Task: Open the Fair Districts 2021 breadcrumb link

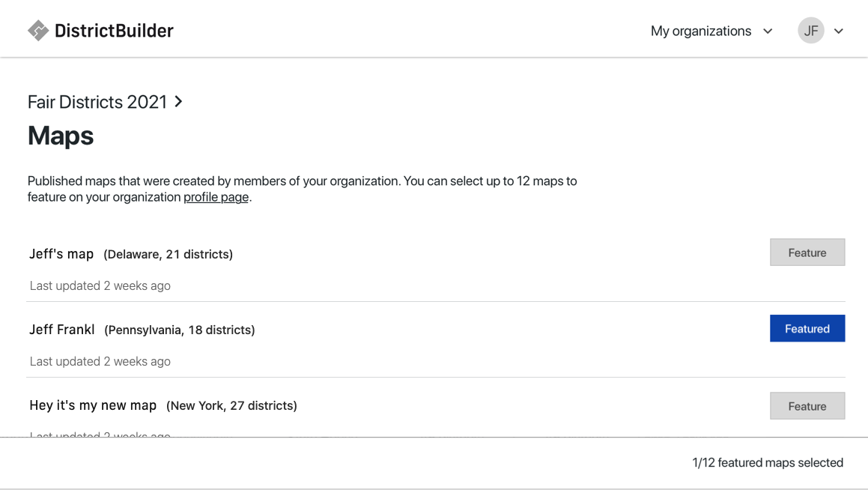Action: pyautogui.click(x=97, y=102)
